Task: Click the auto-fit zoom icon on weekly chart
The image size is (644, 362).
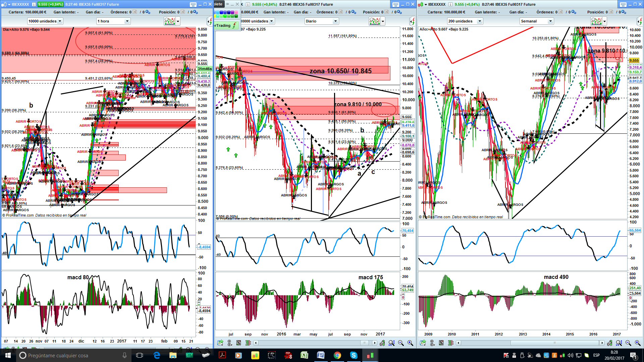Action: coord(619,343)
